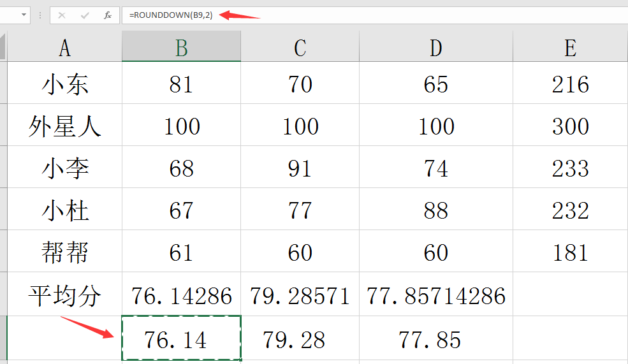Click the cancel (X) icon in formula bar
This screenshot has width=628, height=364.
[x=62, y=15]
